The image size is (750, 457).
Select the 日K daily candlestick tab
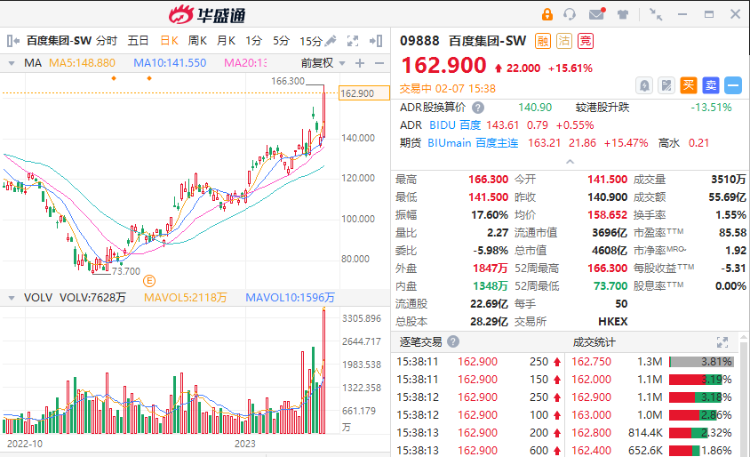[x=169, y=41]
